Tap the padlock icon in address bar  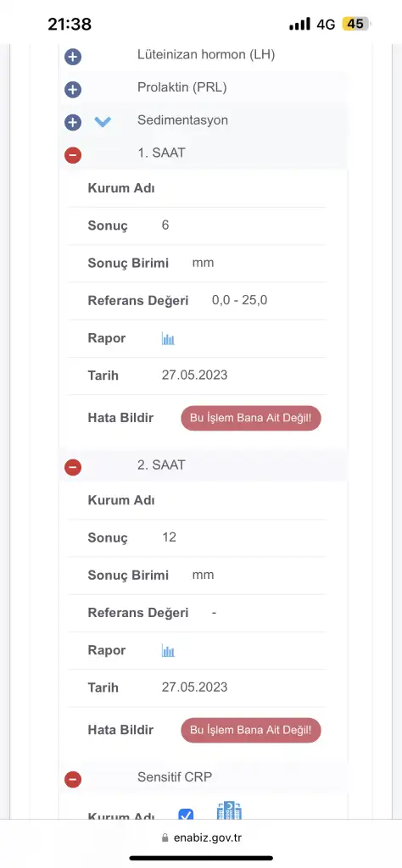click(165, 837)
